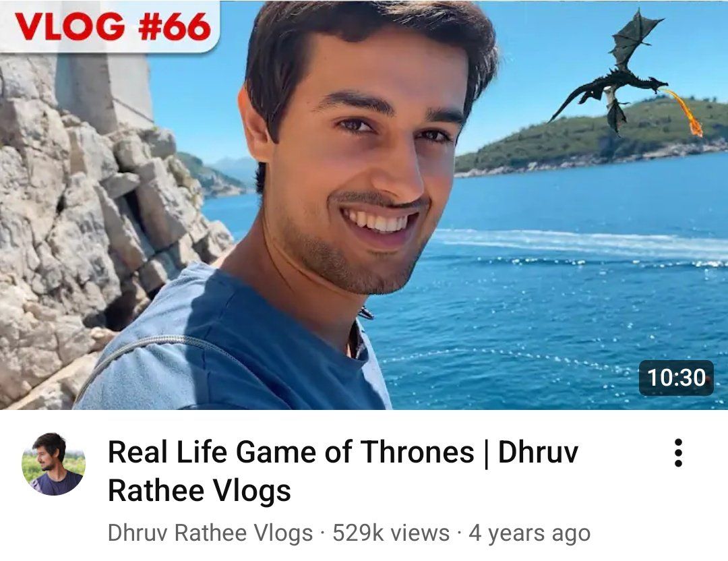This screenshot has height=561, width=728.
Task: Open the three-dot more options menu
Action: tap(678, 452)
